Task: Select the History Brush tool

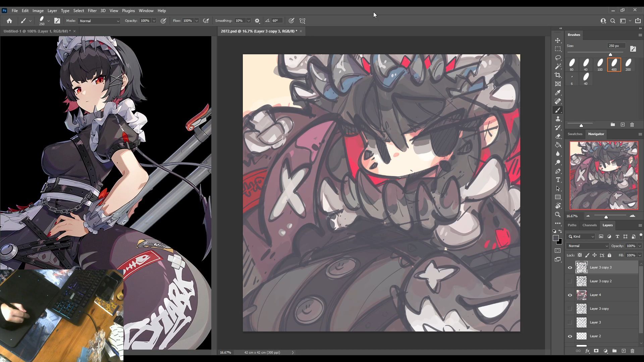Action: tap(558, 127)
